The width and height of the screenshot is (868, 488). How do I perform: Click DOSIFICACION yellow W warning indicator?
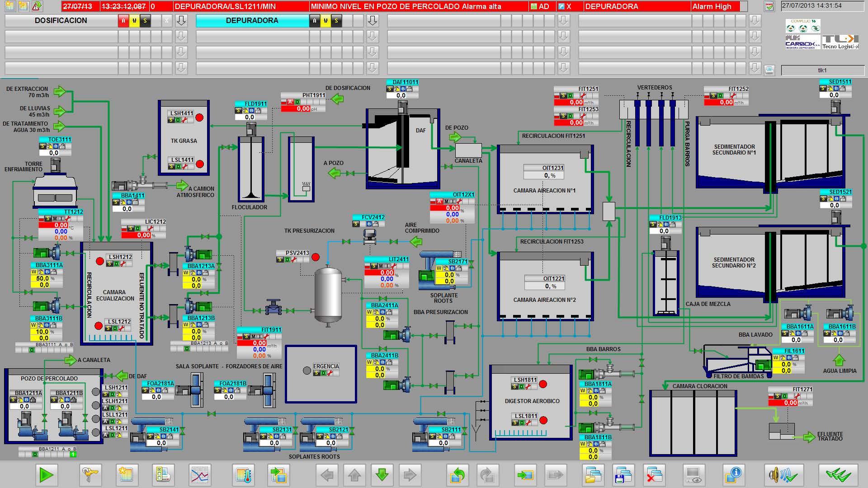134,21
